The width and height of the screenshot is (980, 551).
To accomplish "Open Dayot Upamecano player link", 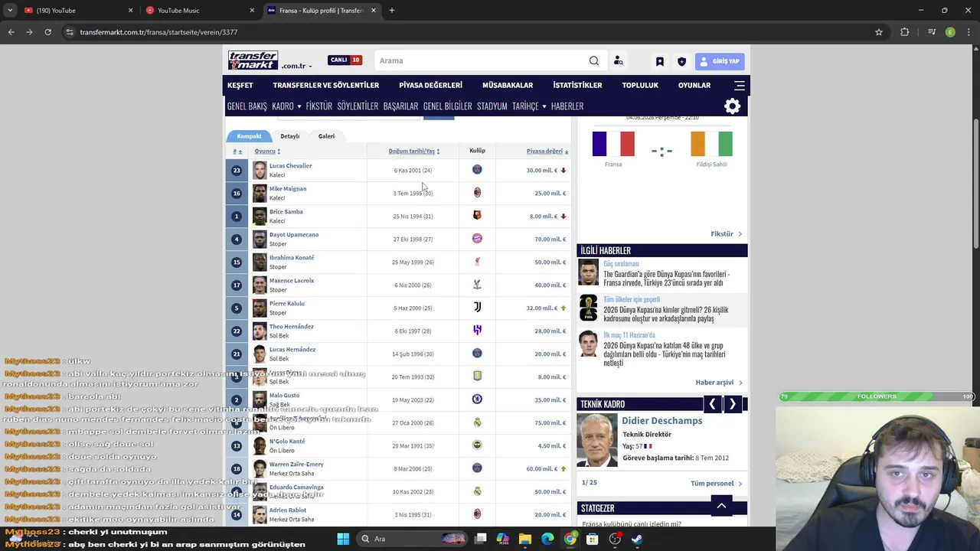I will coord(294,235).
